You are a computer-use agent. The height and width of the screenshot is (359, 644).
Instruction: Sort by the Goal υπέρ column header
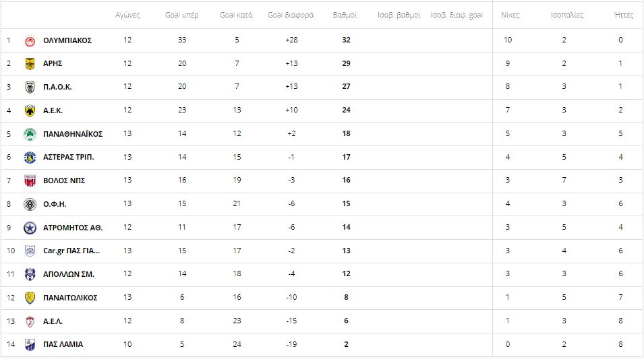click(x=182, y=15)
